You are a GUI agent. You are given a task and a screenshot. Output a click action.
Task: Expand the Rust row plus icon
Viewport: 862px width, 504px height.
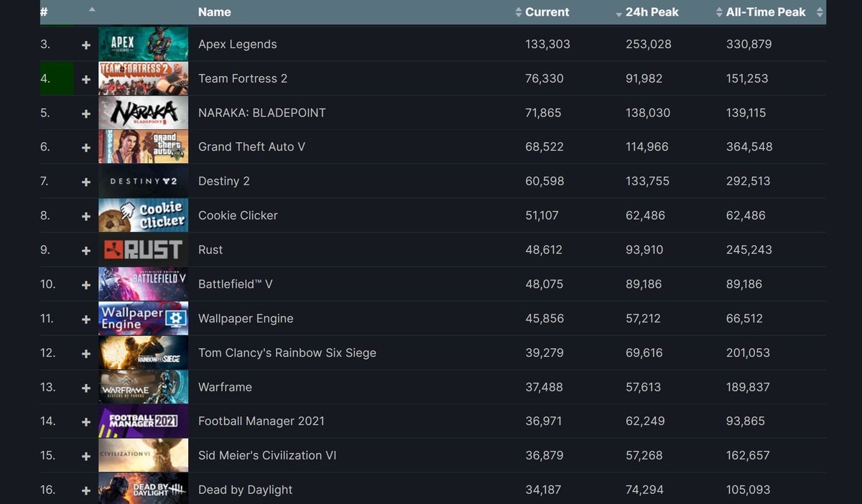(86, 251)
